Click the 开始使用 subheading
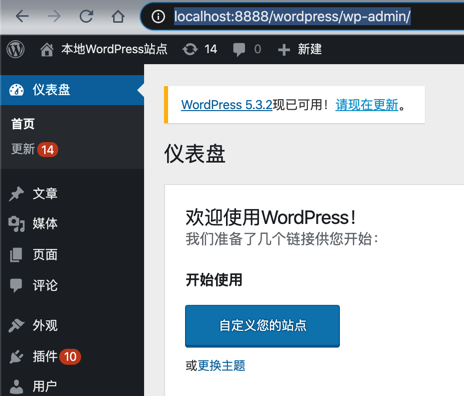 [214, 280]
